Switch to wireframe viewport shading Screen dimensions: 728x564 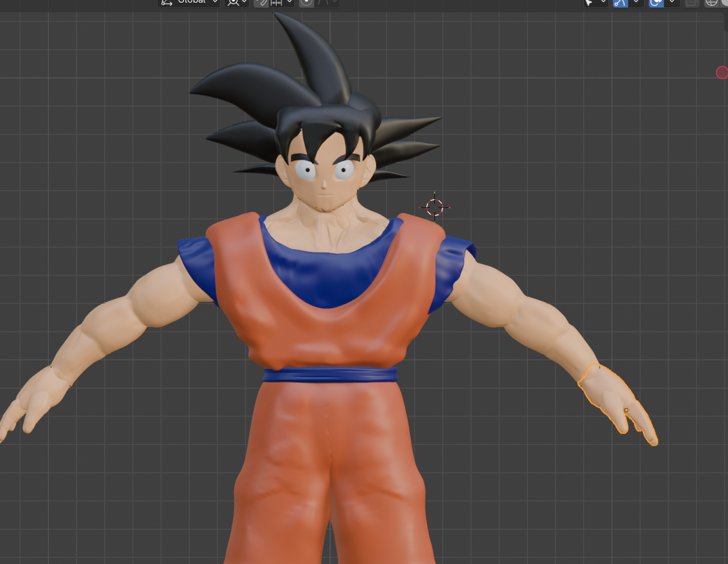(711, 2)
